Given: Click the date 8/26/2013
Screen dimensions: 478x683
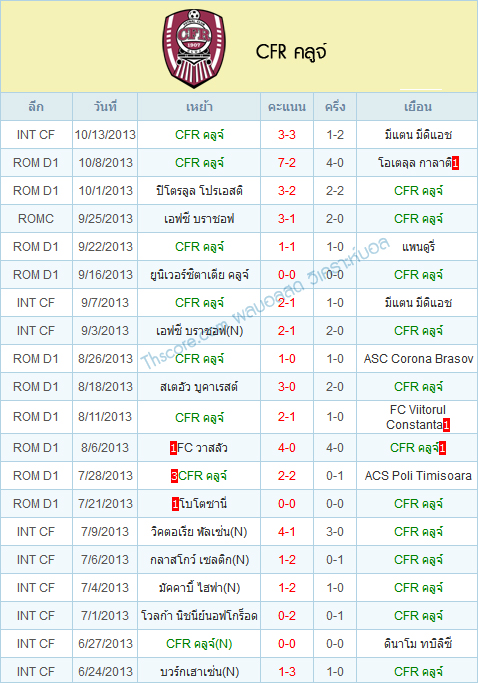Looking at the screenshot, I should 105,359.
